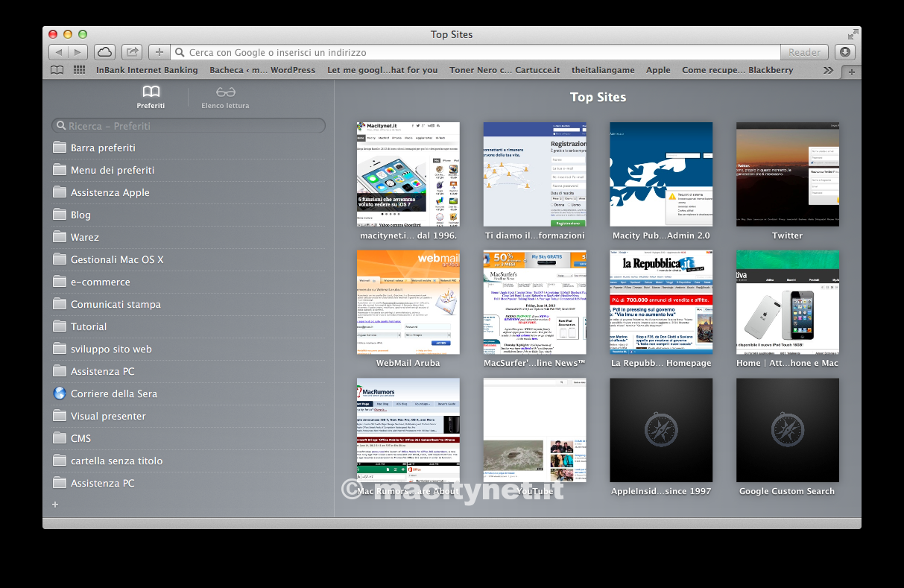Open e-commerce folder
Viewport: 904px width, 588px height.
188,282
